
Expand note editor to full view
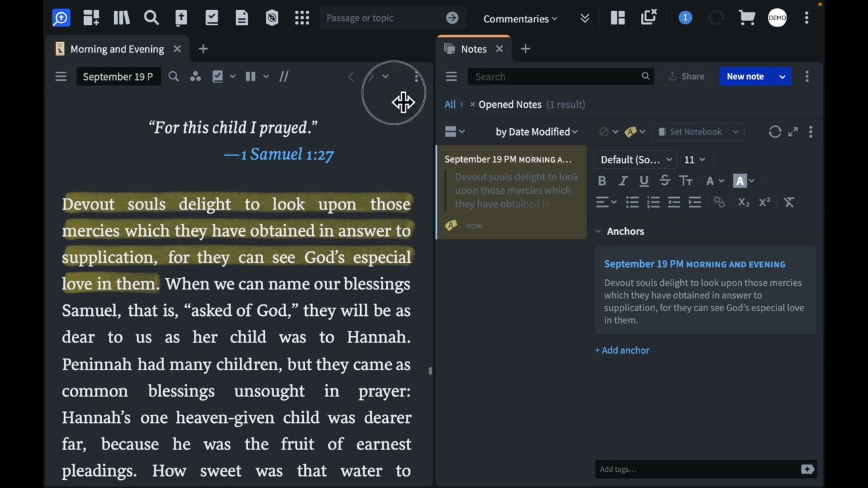(x=793, y=132)
